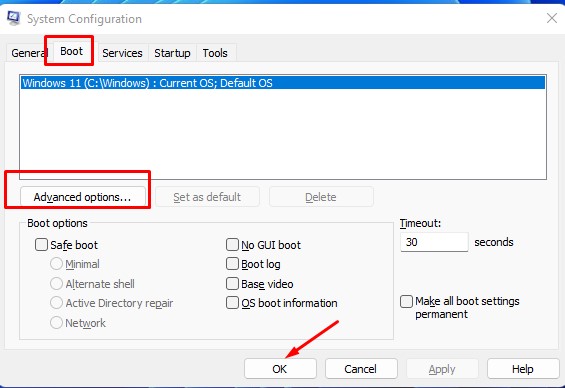The width and height of the screenshot is (565, 388).
Task: Select the Windows 11 (C:\Windows) boot entry
Action: (x=283, y=83)
